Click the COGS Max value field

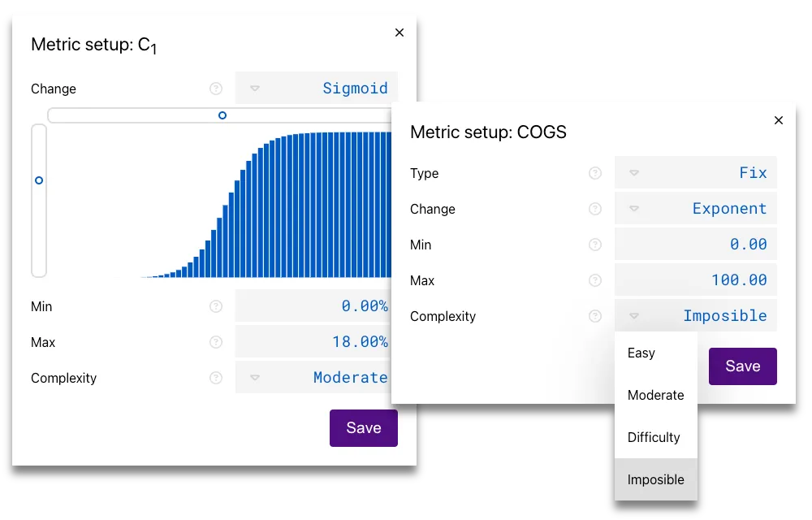[696, 280]
